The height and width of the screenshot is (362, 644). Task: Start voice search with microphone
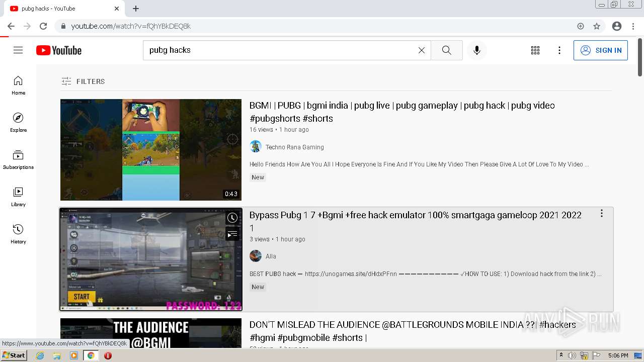477,50
